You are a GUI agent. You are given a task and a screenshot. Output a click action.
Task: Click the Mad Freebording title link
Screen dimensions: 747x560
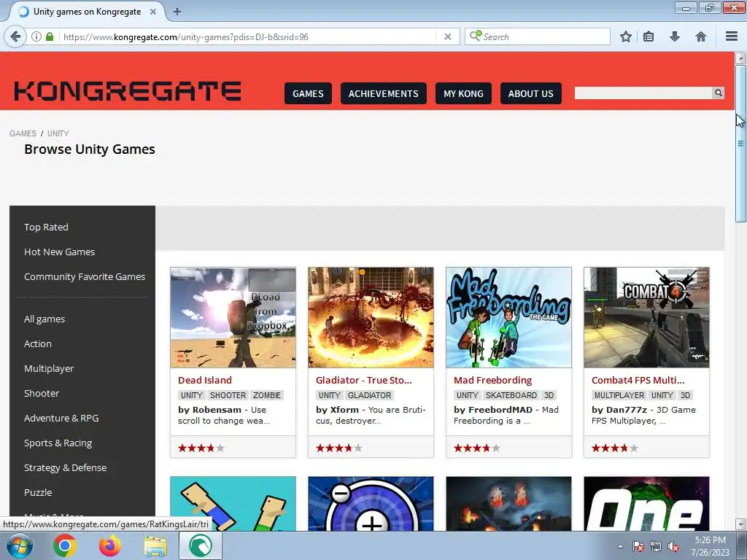pyautogui.click(x=492, y=380)
